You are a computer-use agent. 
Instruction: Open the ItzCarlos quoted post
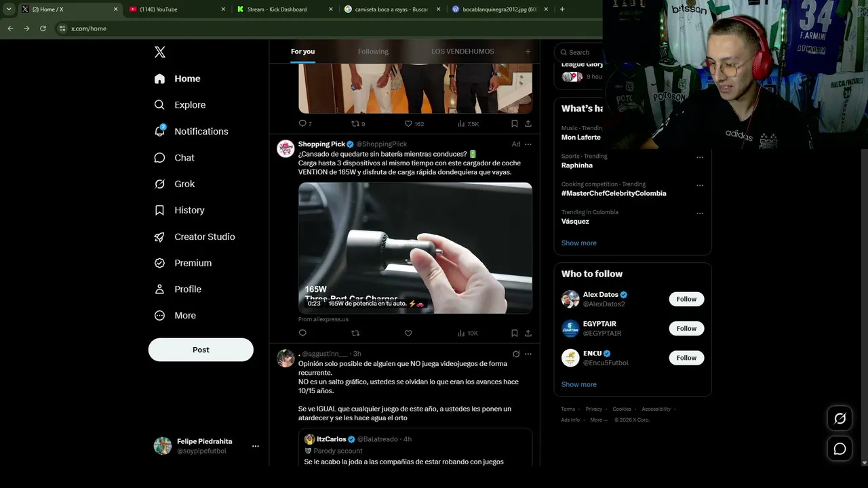(x=415, y=447)
